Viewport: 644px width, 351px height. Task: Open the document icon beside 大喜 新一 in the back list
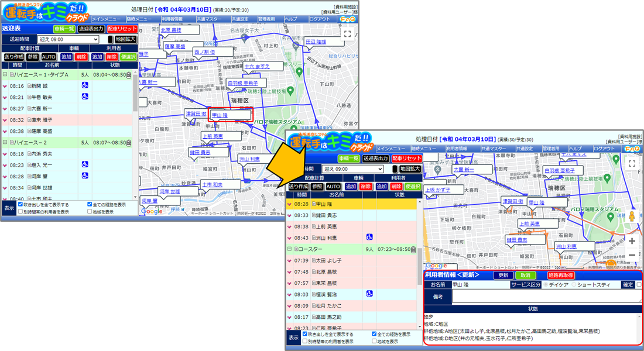(x=30, y=108)
